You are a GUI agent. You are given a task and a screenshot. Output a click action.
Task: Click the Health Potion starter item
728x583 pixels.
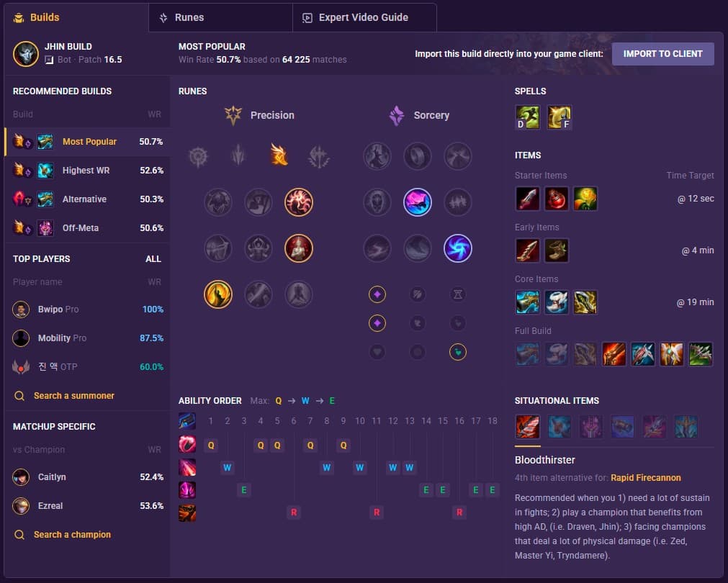[556, 199]
